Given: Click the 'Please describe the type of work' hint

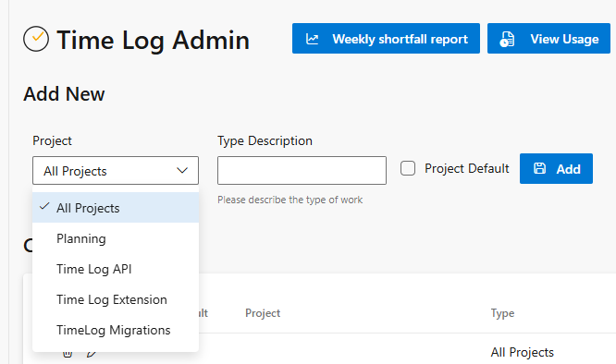Looking at the screenshot, I should [x=290, y=200].
